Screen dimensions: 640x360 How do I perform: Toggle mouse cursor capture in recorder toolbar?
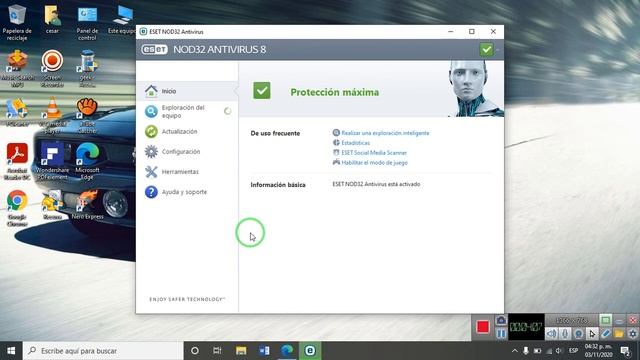click(x=592, y=334)
